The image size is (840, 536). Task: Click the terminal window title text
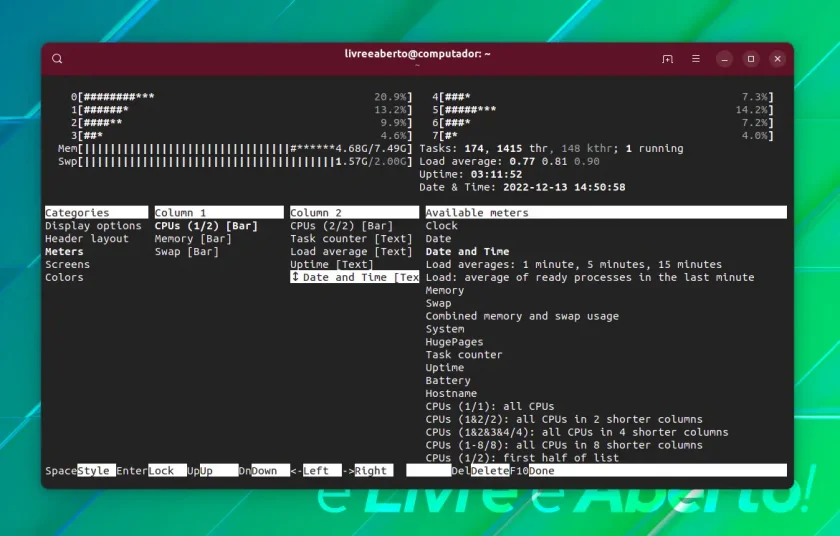418,54
